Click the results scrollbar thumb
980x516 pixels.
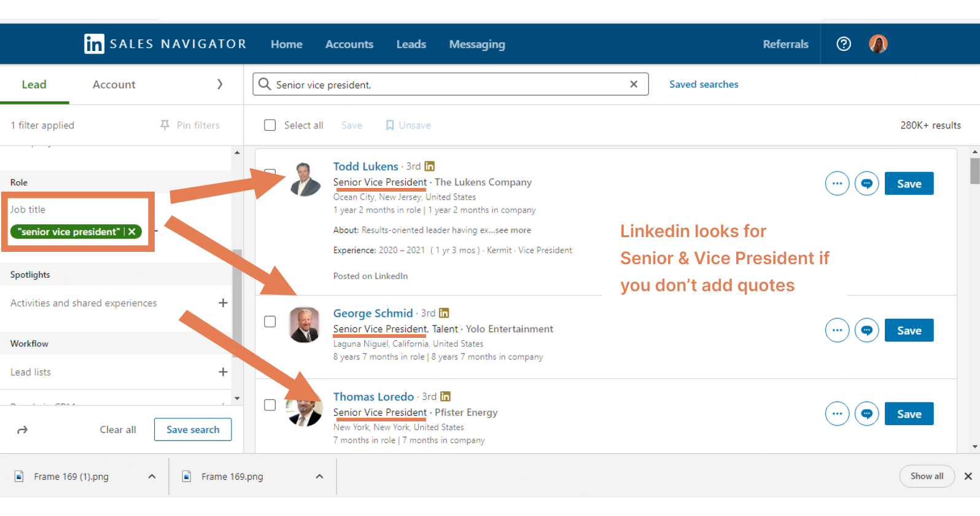click(974, 171)
